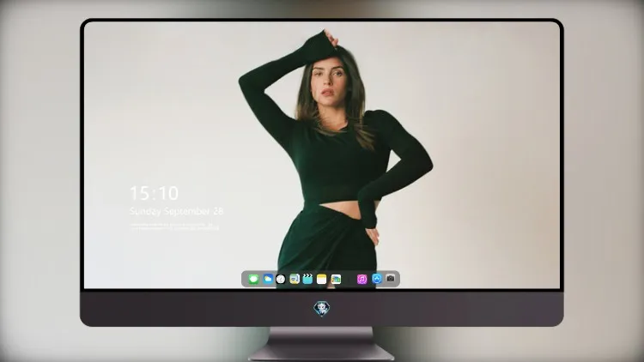The height and width of the screenshot is (362, 644).
Task: Open the pink iTunes music app
Action: (361, 279)
